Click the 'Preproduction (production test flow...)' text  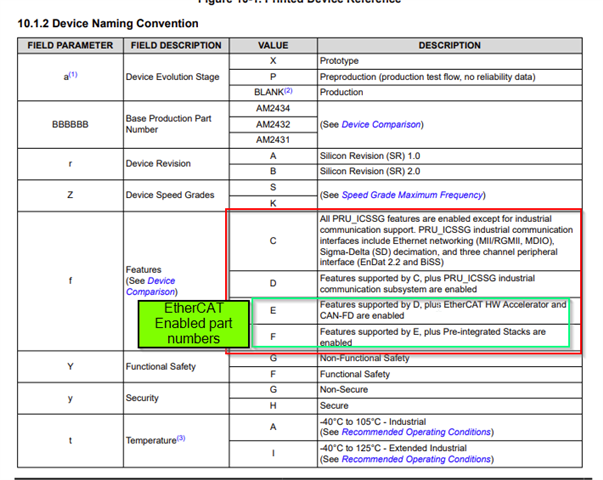(427, 77)
